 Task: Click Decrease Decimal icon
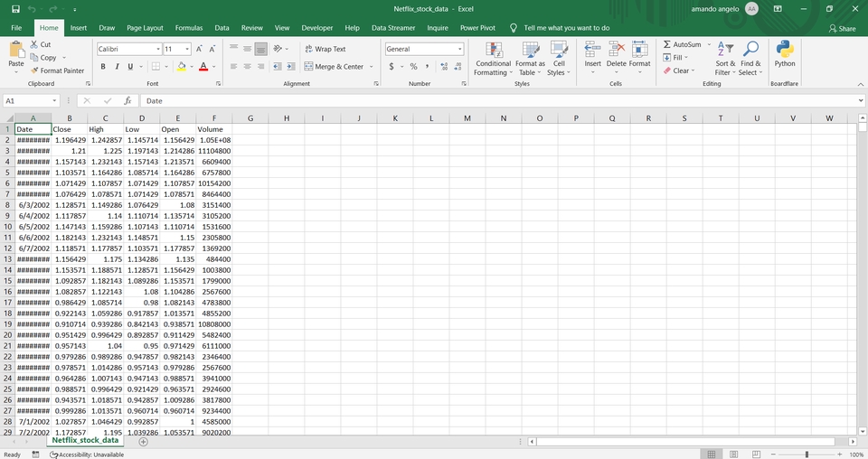pos(458,66)
